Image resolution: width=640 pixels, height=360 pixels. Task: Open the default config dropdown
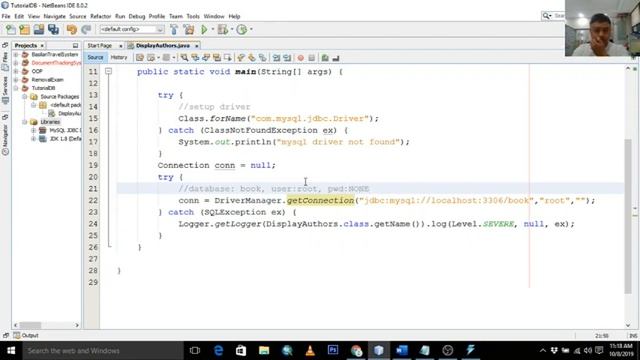click(132, 29)
